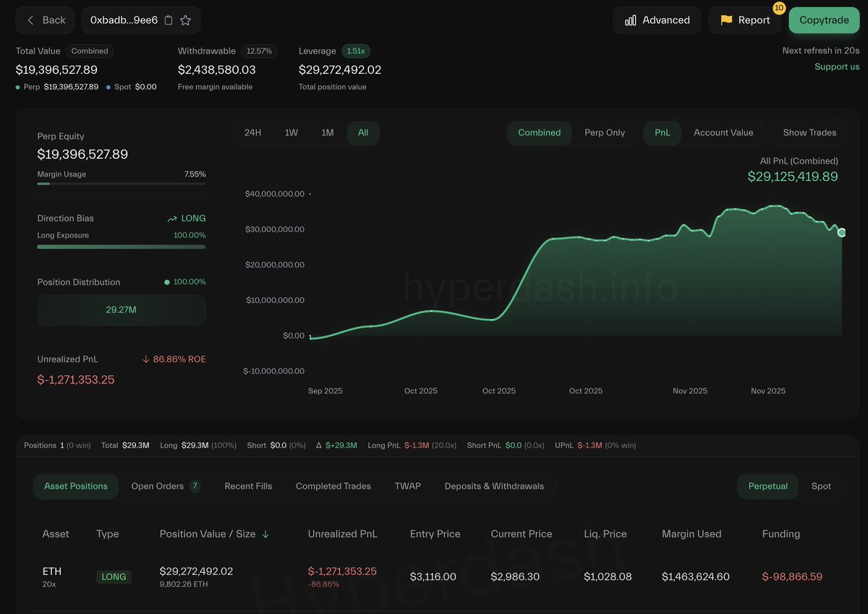Click the $2,986.30 current price value
The height and width of the screenshot is (614, 868).
coord(515,577)
